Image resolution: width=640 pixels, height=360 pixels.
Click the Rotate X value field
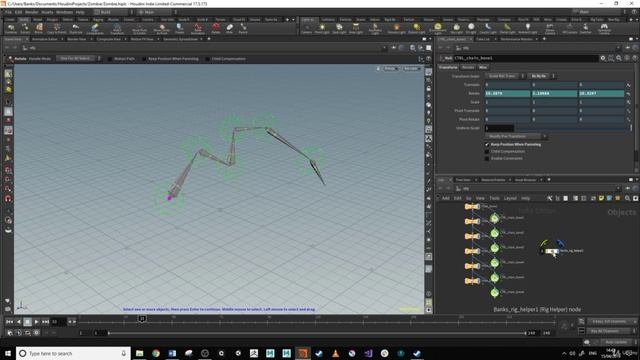click(x=507, y=93)
